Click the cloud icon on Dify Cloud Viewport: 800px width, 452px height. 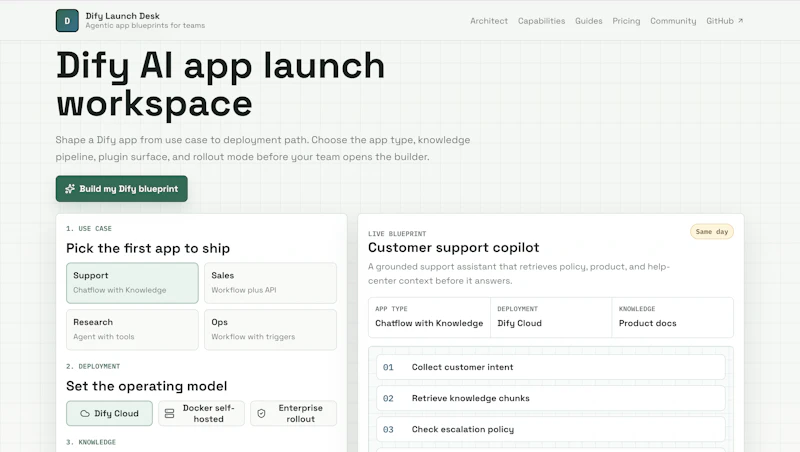point(85,414)
